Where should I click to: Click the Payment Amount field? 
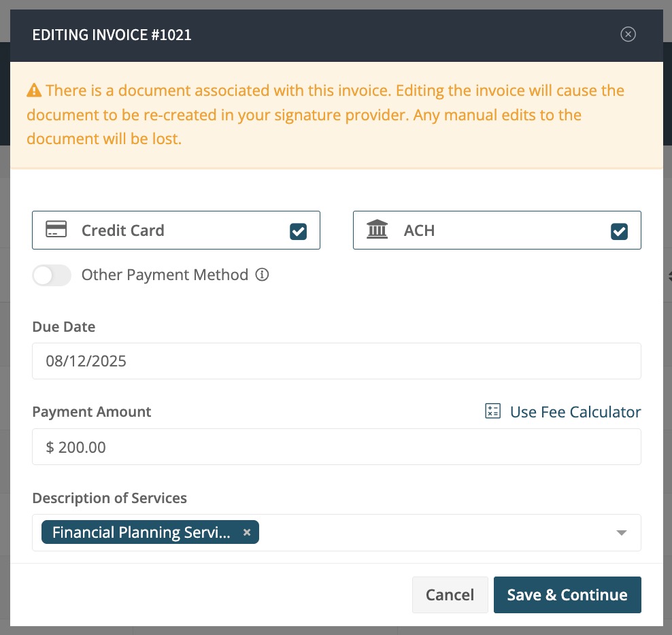pos(337,447)
